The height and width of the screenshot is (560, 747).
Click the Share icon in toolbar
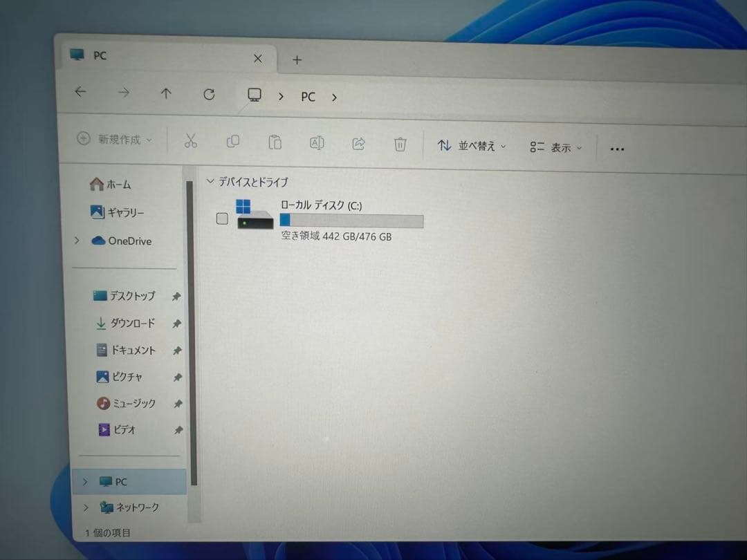point(358,144)
